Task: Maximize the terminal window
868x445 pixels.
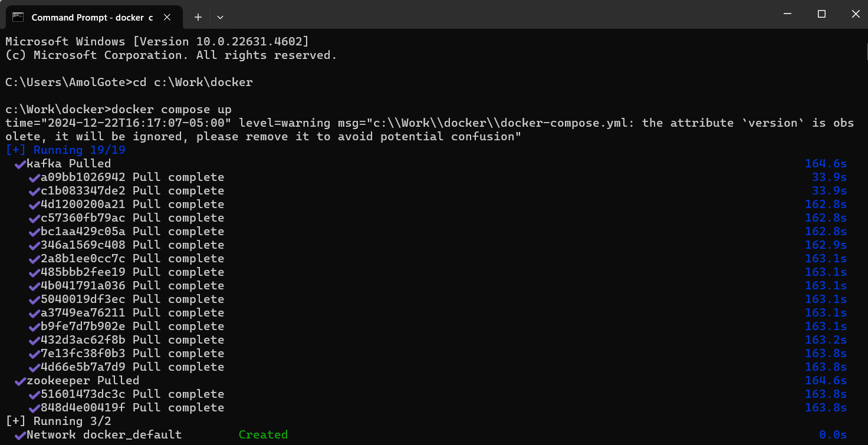Action: (821, 14)
